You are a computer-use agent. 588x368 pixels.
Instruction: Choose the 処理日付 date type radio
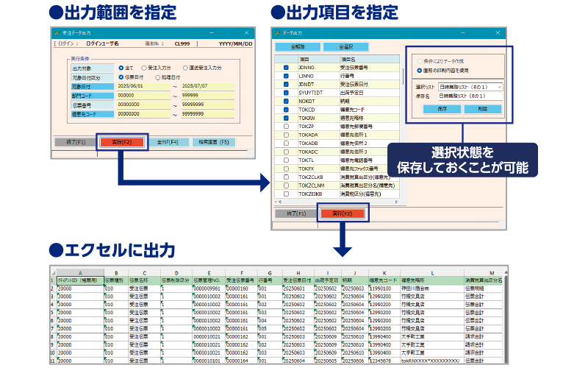(157, 77)
